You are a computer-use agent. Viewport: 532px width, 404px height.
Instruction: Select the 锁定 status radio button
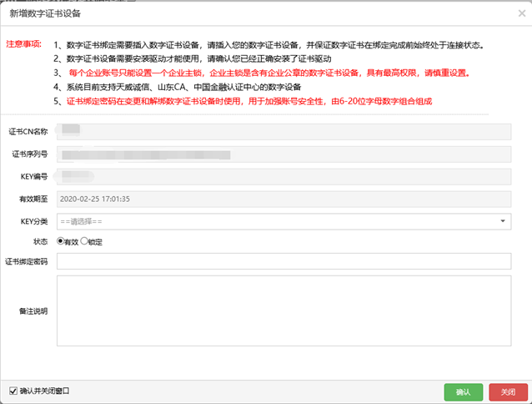(84, 241)
